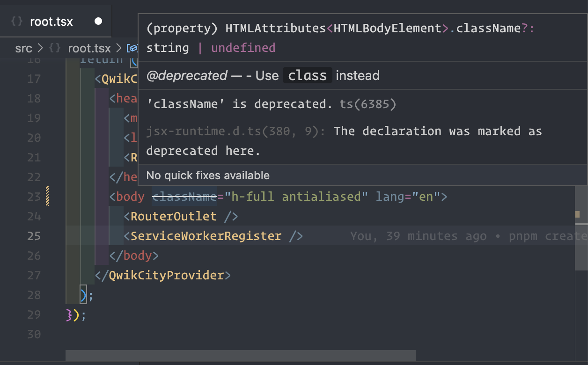
Task: Click the ServiceWorkerRegister component tag
Action: pyautogui.click(x=206, y=236)
